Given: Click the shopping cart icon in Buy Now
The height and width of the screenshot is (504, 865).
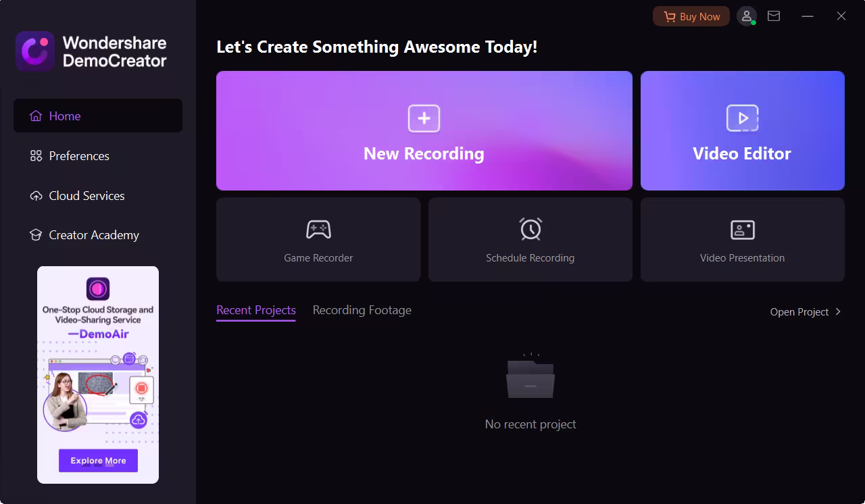Looking at the screenshot, I should tap(670, 17).
